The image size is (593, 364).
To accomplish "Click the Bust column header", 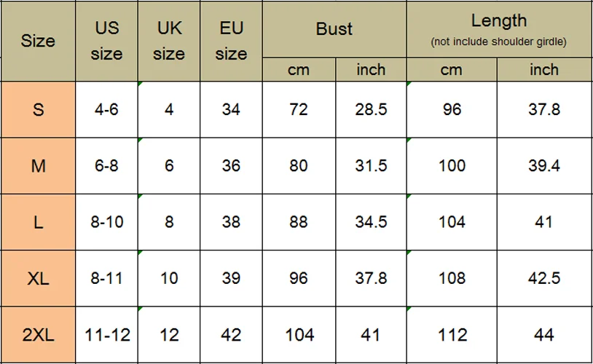I will pyautogui.click(x=334, y=29).
